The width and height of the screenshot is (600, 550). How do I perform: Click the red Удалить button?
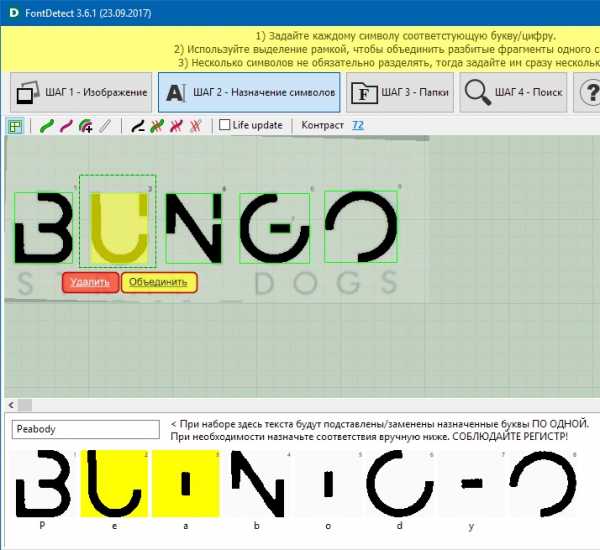(90, 282)
